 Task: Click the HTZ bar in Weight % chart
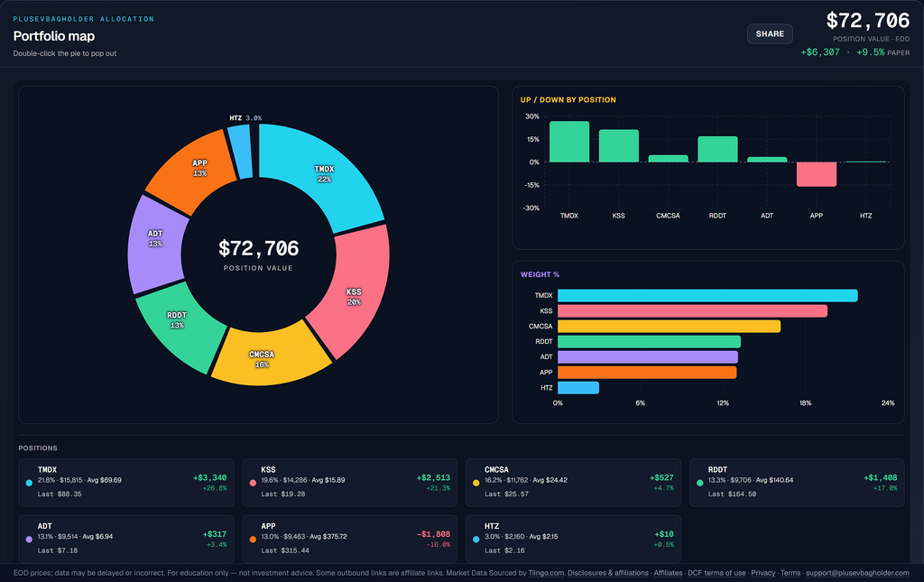click(578, 388)
